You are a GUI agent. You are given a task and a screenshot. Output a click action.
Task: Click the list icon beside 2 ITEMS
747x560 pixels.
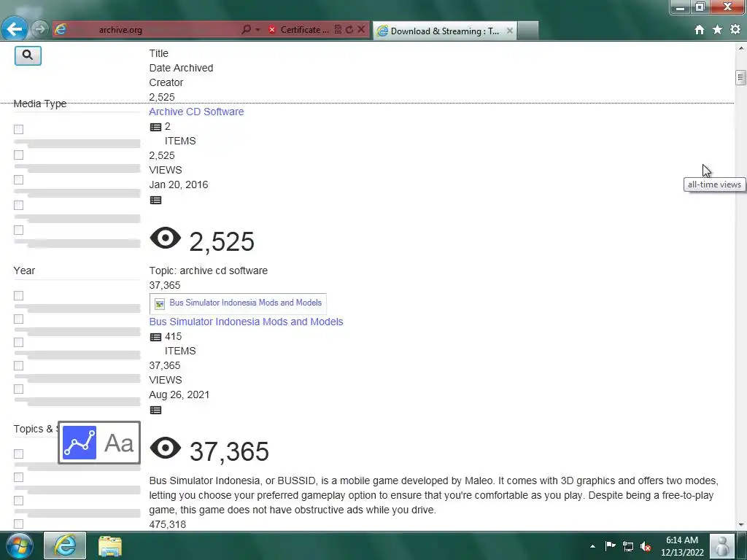coord(155,127)
